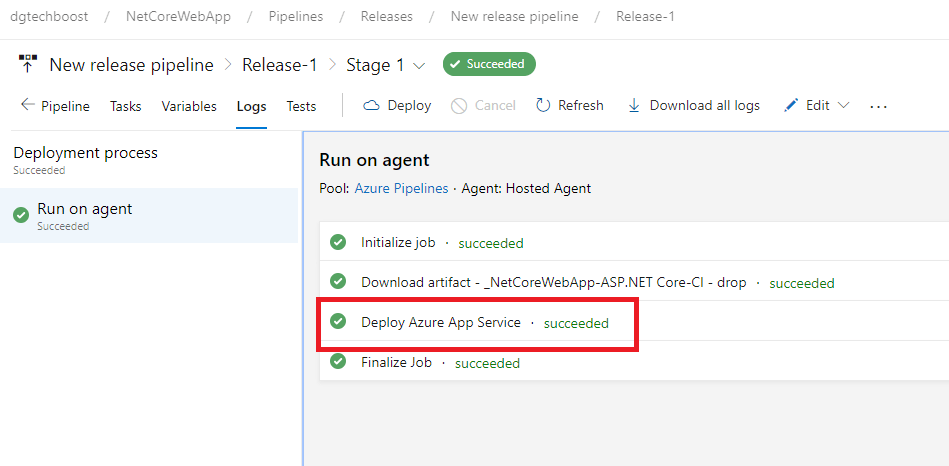Select Run on agent in left panel
949x466 pixels.
point(84,209)
